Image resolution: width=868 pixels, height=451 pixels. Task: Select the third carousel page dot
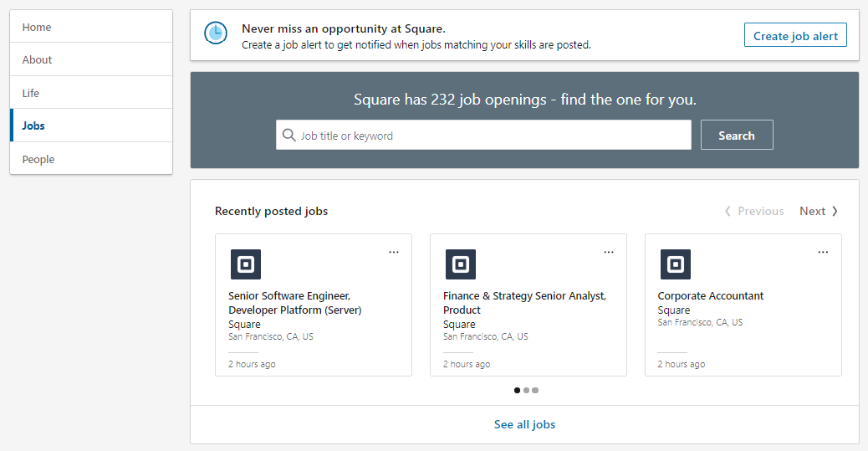(x=535, y=390)
